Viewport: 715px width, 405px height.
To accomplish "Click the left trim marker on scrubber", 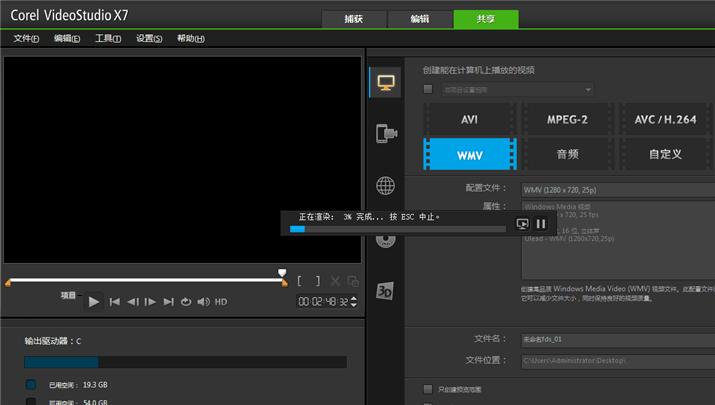I will click(8, 283).
